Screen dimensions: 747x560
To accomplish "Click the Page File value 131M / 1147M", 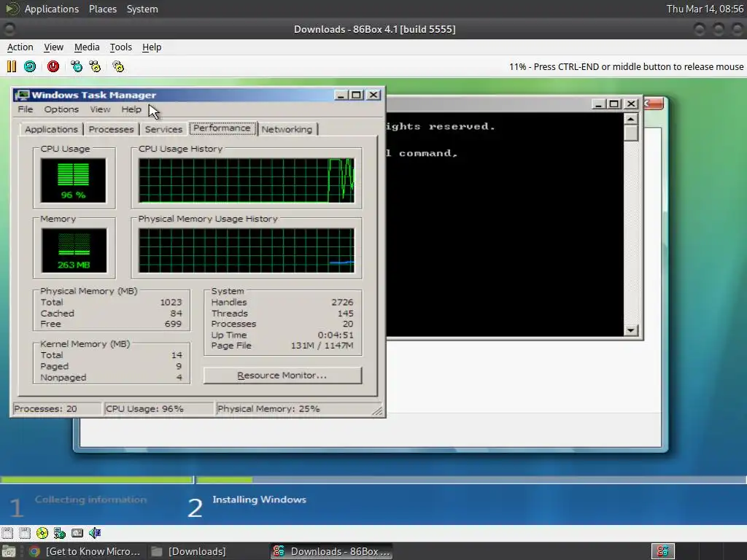I will (322, 346).
